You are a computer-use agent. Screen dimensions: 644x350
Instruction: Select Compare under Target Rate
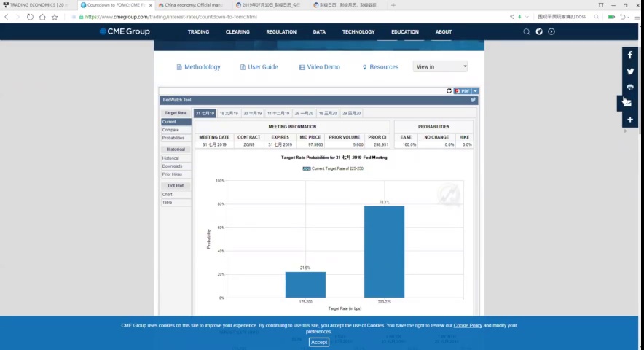coord(176,130)
